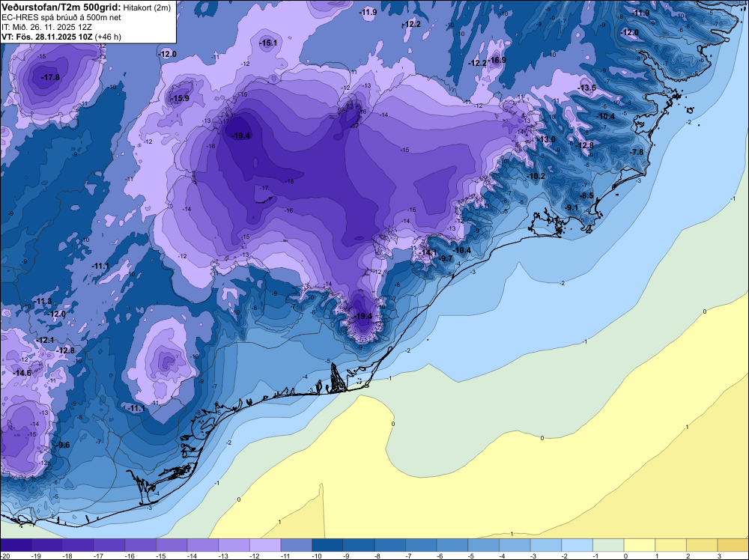The width and height of the screenshot is (749, 560).
Task: Click the 'IT: Mið. 26. 11. 2025 12Z' line
Action: coord(46,27)
